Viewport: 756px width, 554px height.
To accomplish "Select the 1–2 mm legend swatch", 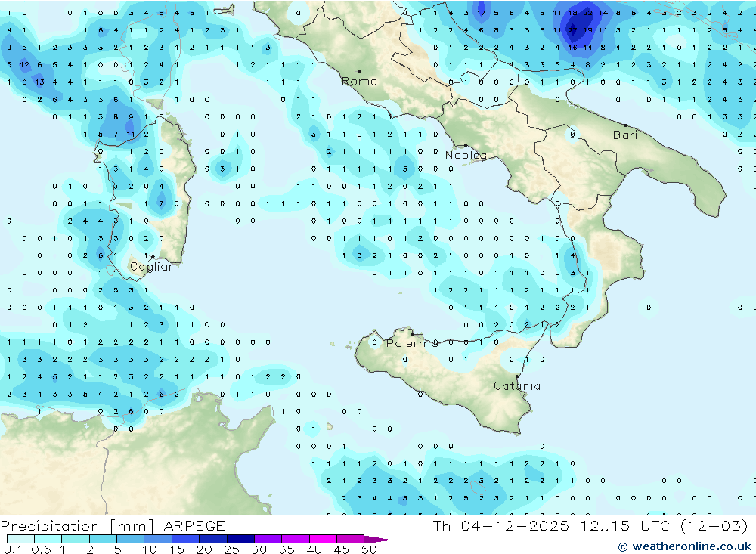I will coord(76,539).
